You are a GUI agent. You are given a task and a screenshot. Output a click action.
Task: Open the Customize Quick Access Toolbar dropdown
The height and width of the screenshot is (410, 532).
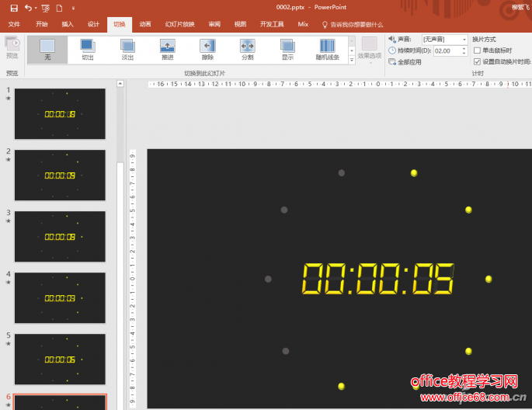point(73,8)
